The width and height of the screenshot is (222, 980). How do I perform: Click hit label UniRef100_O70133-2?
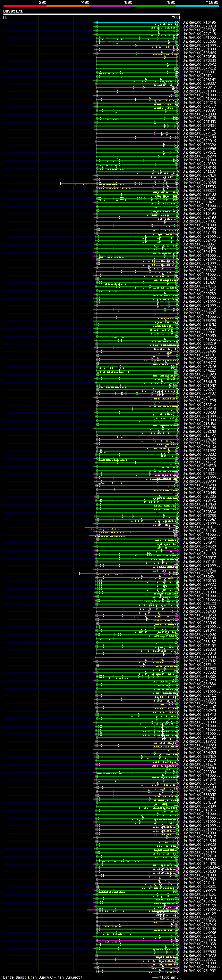(202, 867)
